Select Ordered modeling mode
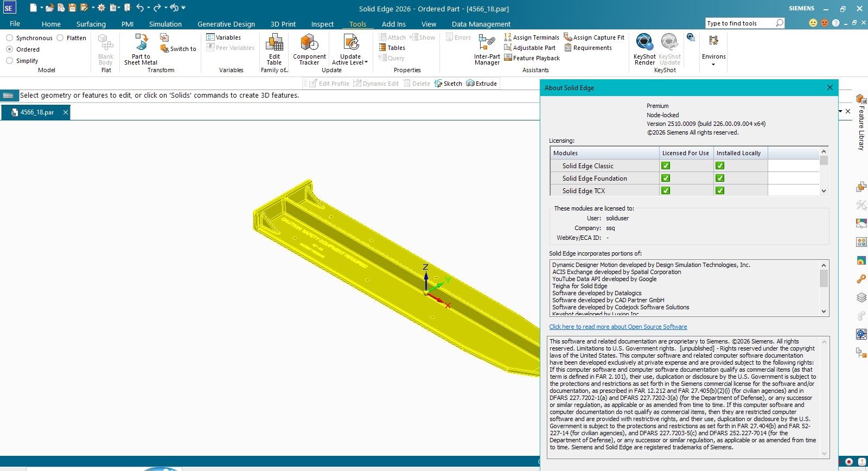Image resolution: width=868 pixels, height=471 pixels. coord(23,49)
